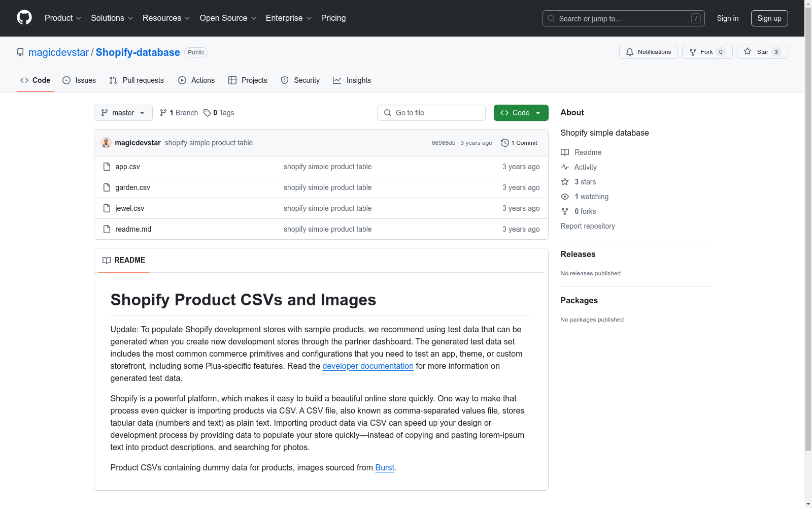Click the Sign up button
Screen dimensions: 812x508
tap(769, 18)
